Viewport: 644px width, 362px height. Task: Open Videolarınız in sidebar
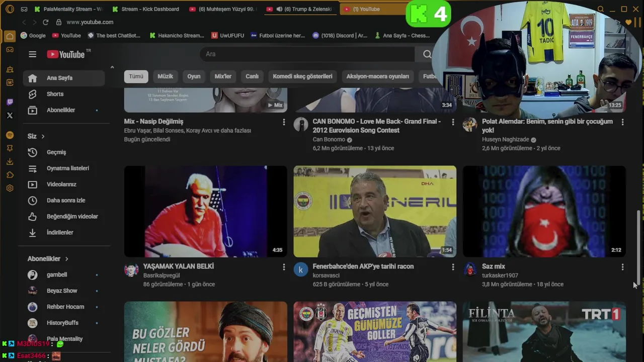pos(64,185)
